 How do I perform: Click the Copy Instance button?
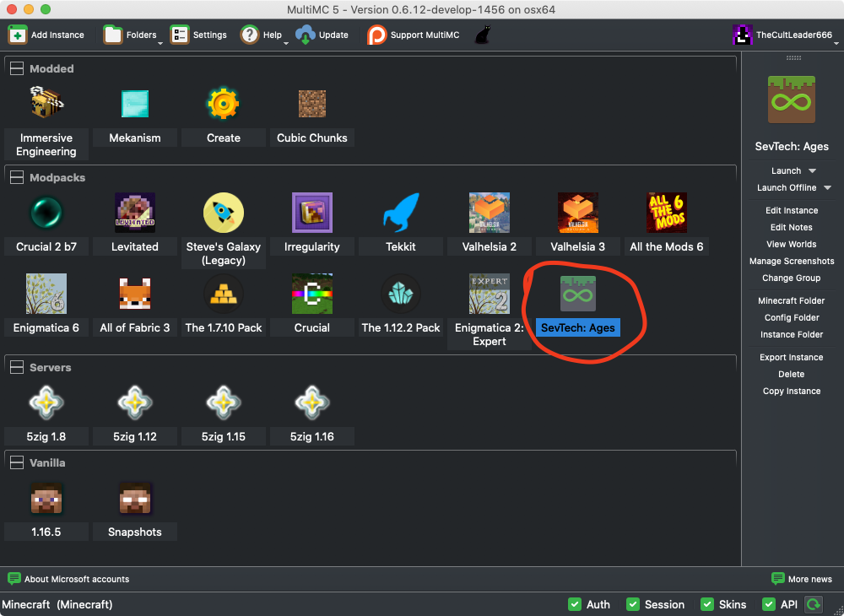(x=791, y=391)
